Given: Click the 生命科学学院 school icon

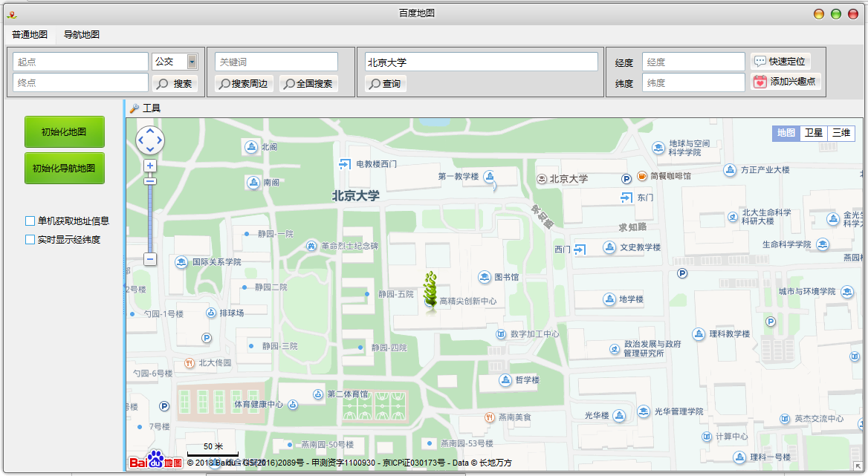Looking at the screenshot, I should click(x=823, y=244).
